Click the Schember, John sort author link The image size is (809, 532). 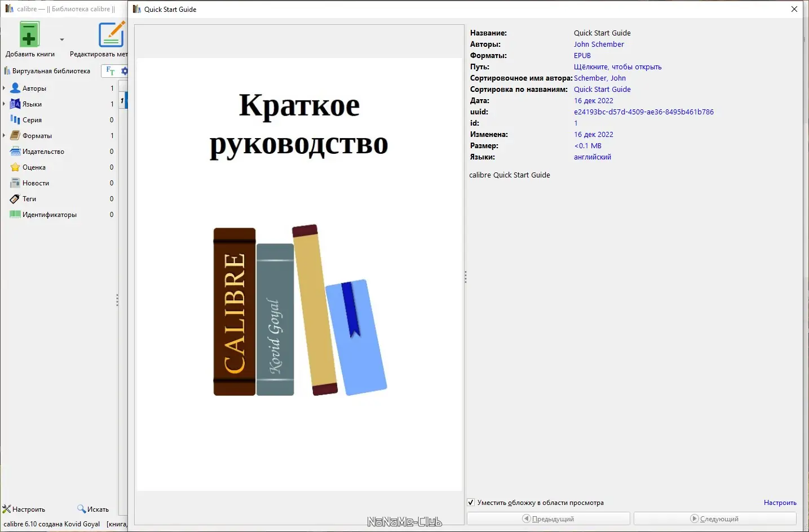click(x=600, y=78)
